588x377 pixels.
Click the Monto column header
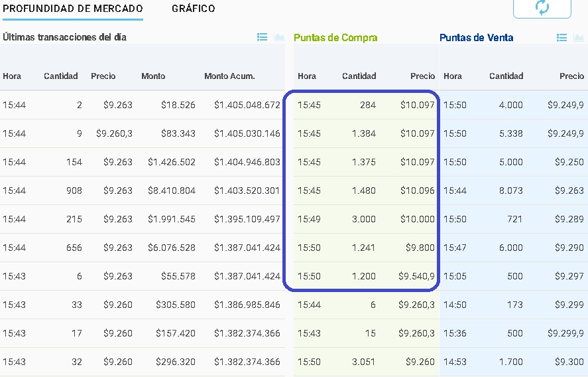[153, 76]
